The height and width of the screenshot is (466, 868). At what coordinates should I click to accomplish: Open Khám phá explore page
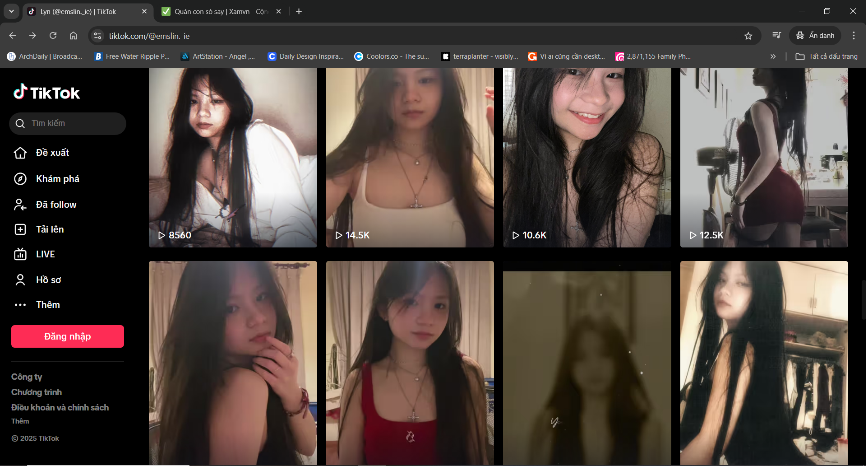coord(57,179)
